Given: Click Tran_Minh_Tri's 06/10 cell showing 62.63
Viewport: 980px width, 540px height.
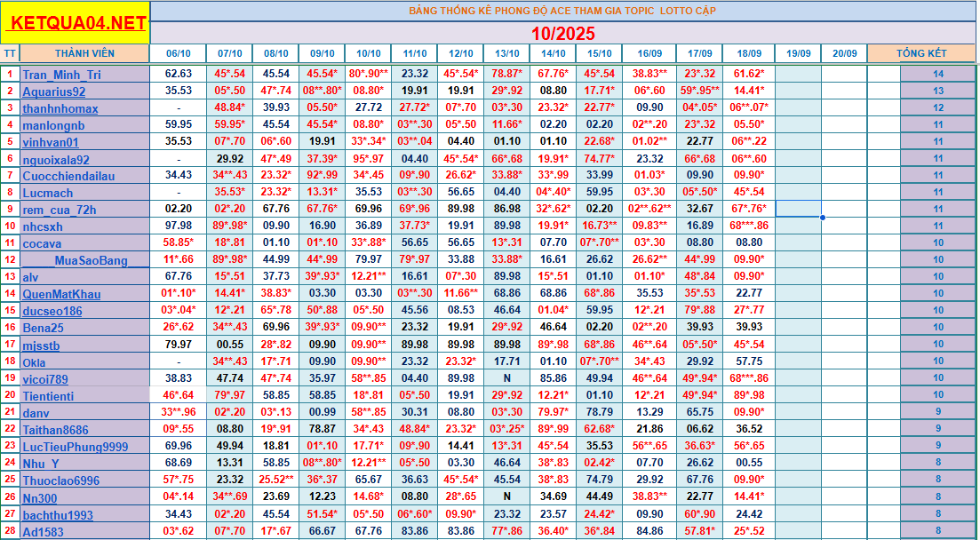Looking at the screenshot, I should coord(178,74).
